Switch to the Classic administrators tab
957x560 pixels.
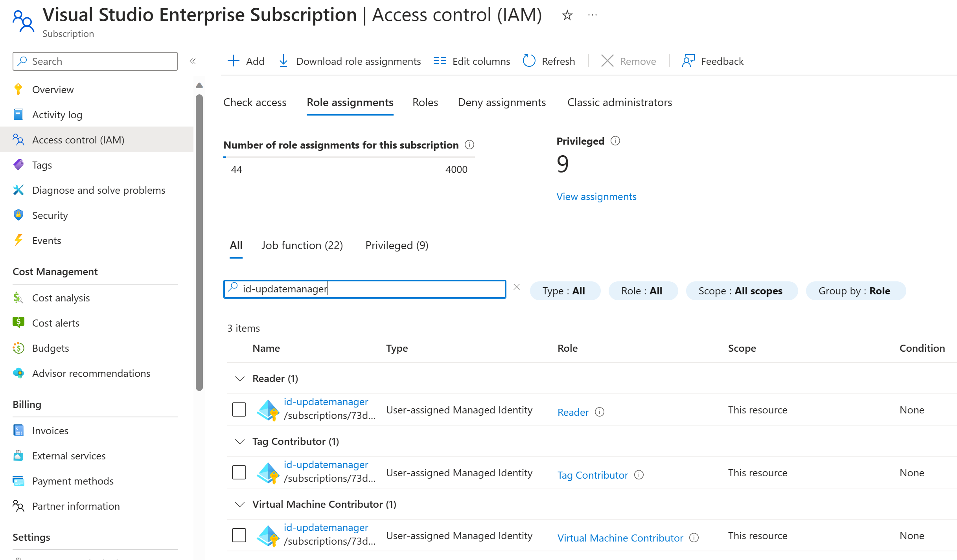620,103
